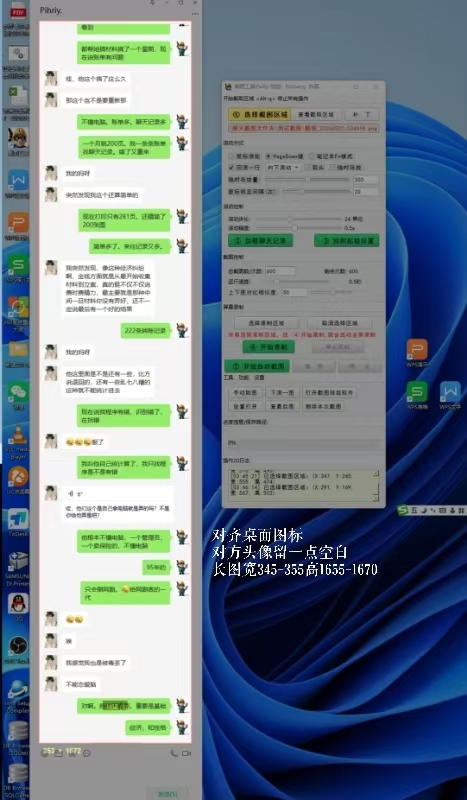Click the 查看截图 button beside 删除本次截图
467x800 pixels.
[282, 406]
